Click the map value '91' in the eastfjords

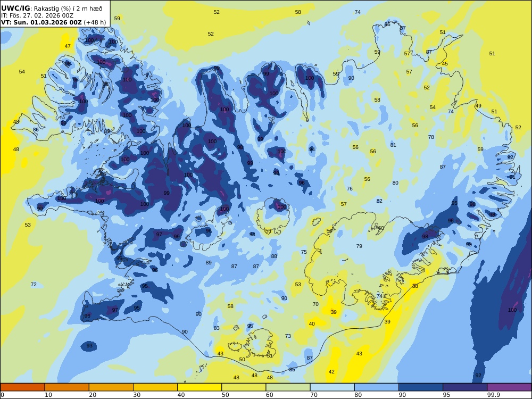(x=512, y=177)
